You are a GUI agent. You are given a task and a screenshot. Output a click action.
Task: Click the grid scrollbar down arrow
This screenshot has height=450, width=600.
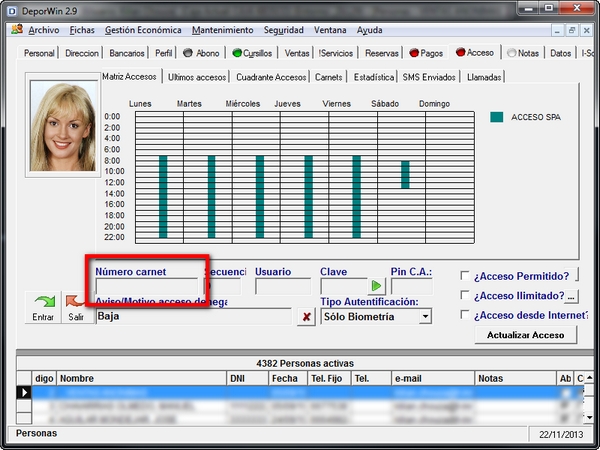click(x=589, y=417)
